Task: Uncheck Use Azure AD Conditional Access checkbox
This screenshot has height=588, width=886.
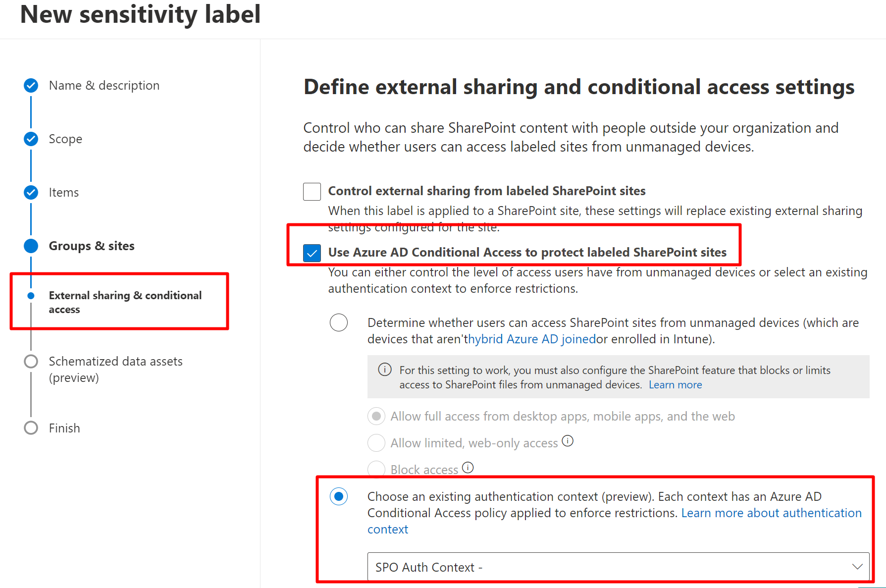Action: pyautogui.click(x=312, y=253)
